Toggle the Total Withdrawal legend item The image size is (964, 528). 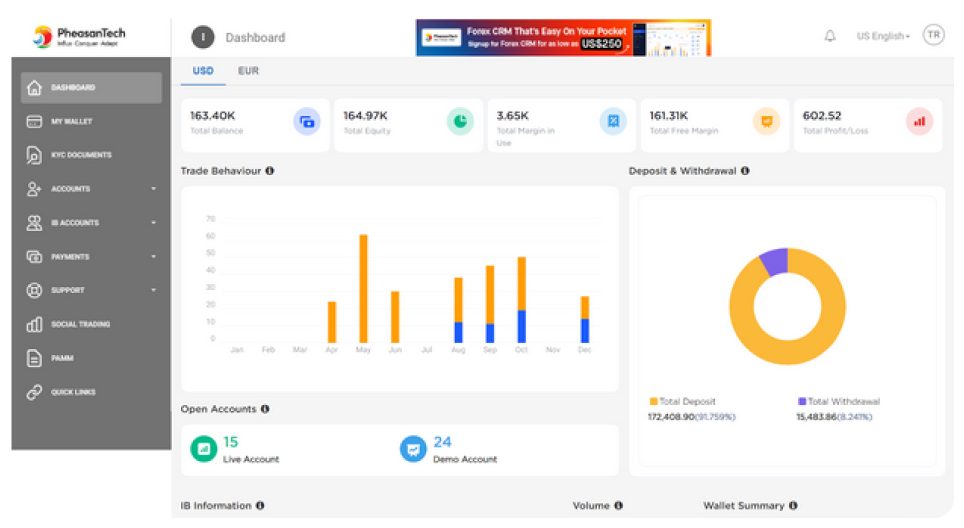[838, 401]
